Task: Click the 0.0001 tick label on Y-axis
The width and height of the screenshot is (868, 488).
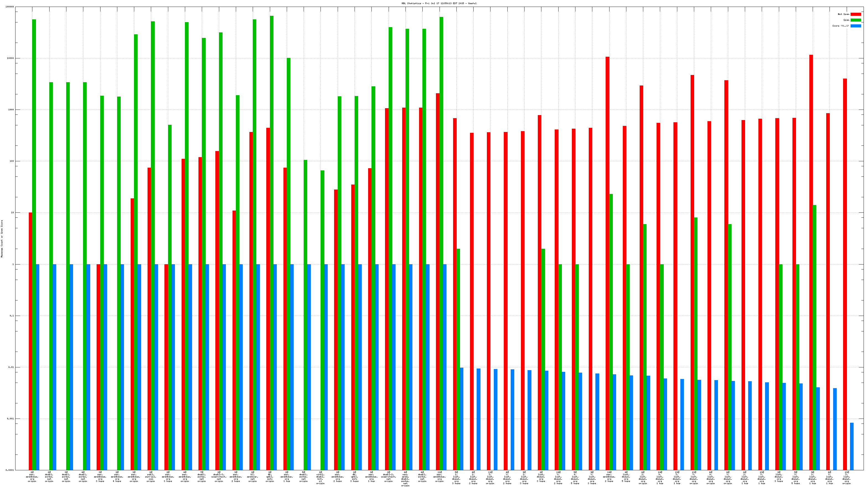Action: 10,470
